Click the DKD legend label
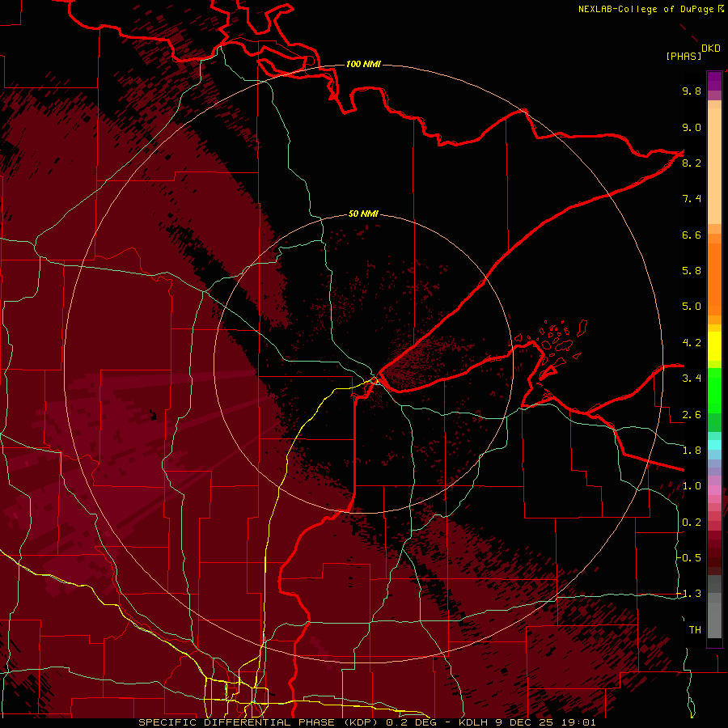Screen dimensions: 728x728 click(x=711, y=49)
